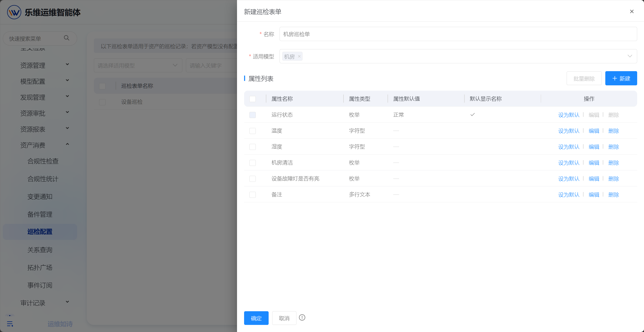Click the 快速搜索菜单 search field
The height and width of the screenshot is (332, 644).
coord(40,38)
